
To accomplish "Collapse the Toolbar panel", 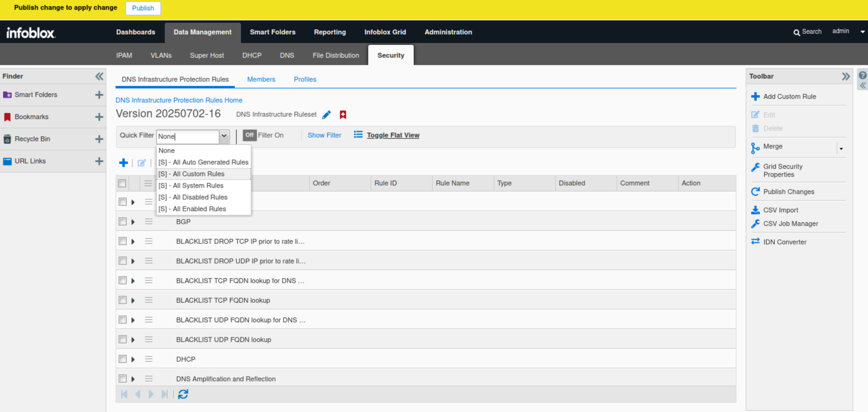I will (846, 76).
